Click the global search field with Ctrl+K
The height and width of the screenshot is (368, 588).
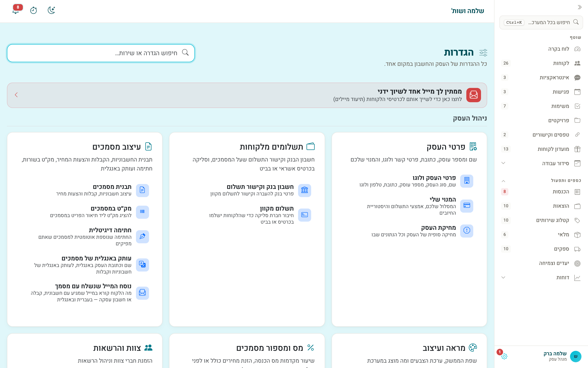pyautogui.click(x=541, y=22)
